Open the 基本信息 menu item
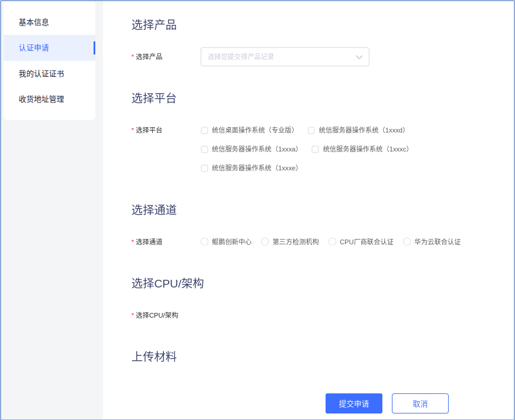The height and width of the screenshot is (420, 515). (x=34, y=22)
